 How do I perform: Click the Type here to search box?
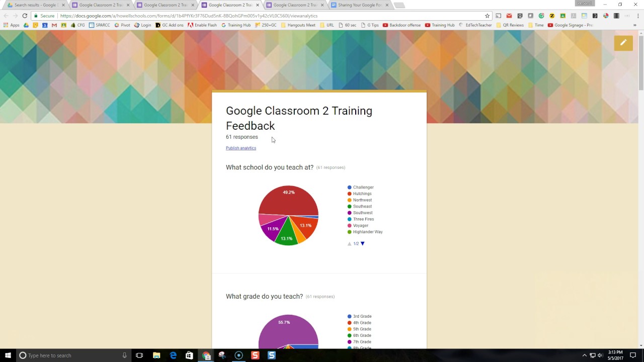(x=73, y=355)
